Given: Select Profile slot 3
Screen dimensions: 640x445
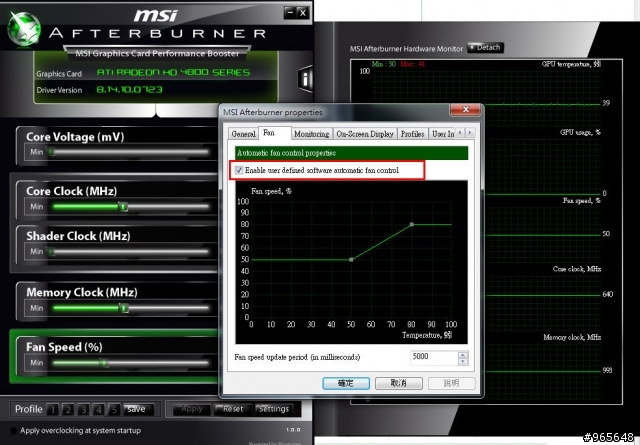Looking at the screenshot, I should 83,409.
